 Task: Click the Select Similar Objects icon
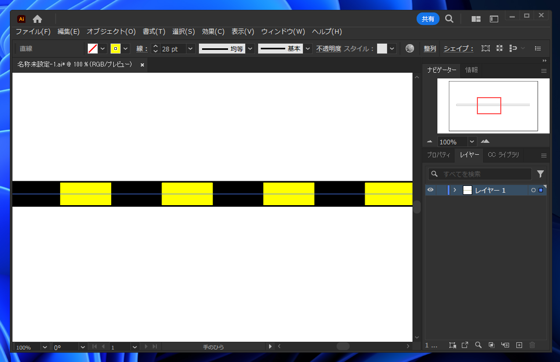pyautogui.click(x=513, y=48)
